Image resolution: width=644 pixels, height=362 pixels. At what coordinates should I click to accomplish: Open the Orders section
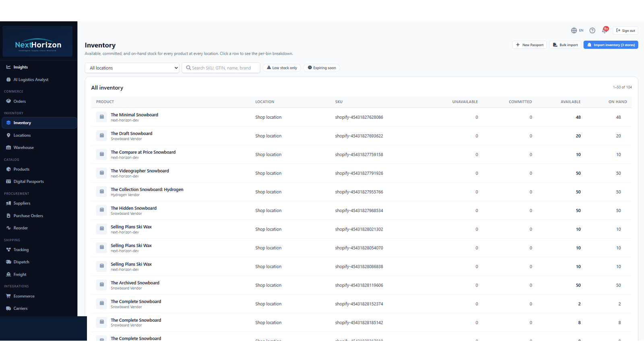(x=19, y=101)
